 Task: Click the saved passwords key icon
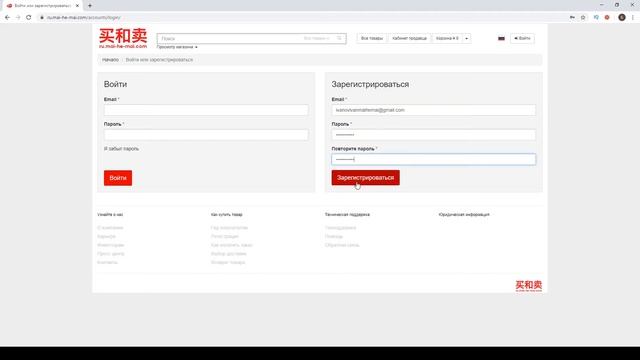pyautogui.click(x=572, y=18)
